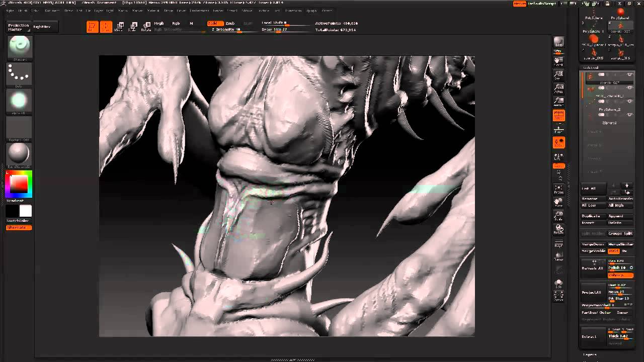Image resolution: width=644 pixels, height=362 pixels.
Task: Click the Scale view icon on right shelf
Action: point(558,216)
